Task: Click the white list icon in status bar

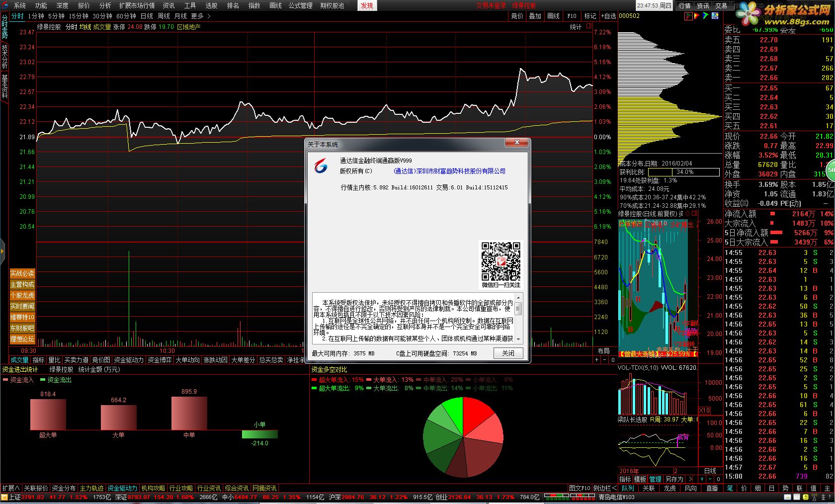Action: coord(797,497)
